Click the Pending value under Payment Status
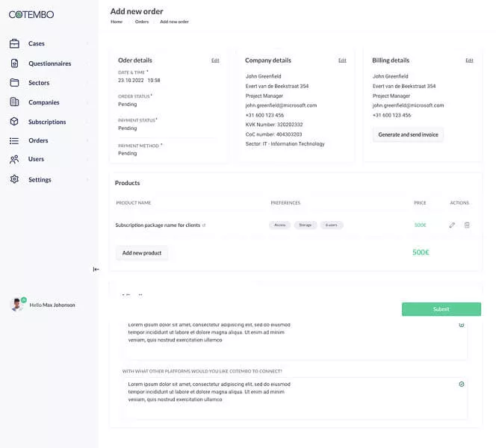496x448 pixels. tap(128, 128)
